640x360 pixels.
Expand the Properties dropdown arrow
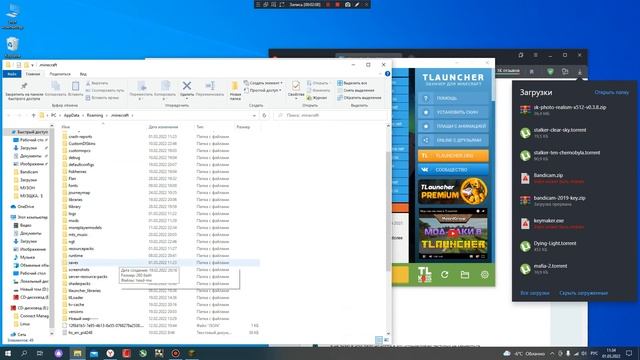pyautogui.click(x=296, y=98)
